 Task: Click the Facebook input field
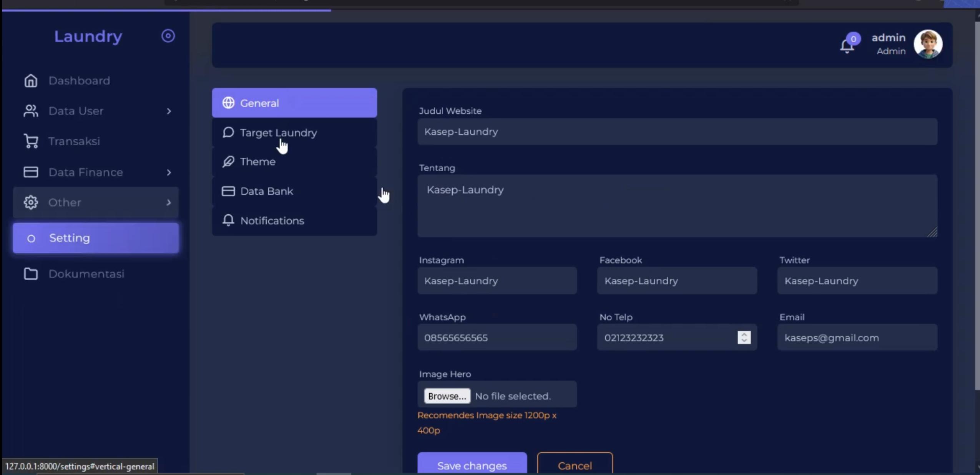(677, 281)
